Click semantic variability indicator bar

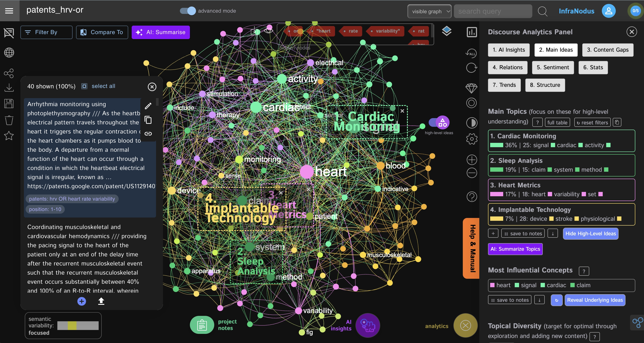(x=78, y=325)
